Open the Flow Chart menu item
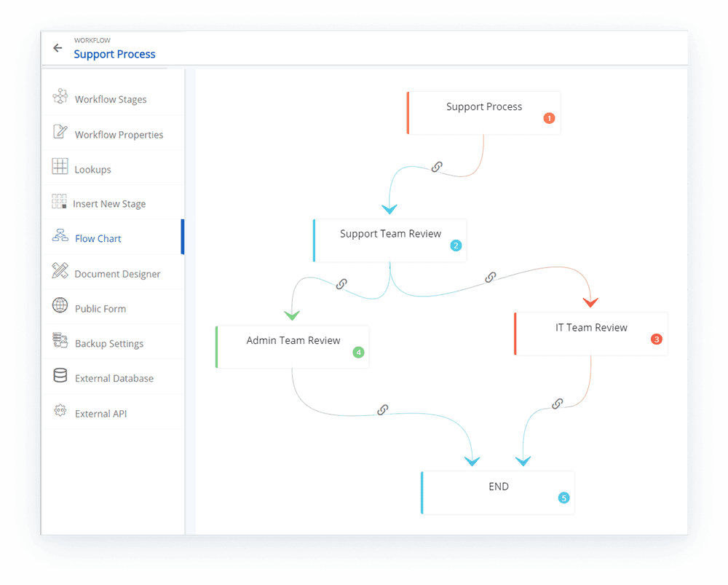The image size is (728, 585). (x=98, y=238)
